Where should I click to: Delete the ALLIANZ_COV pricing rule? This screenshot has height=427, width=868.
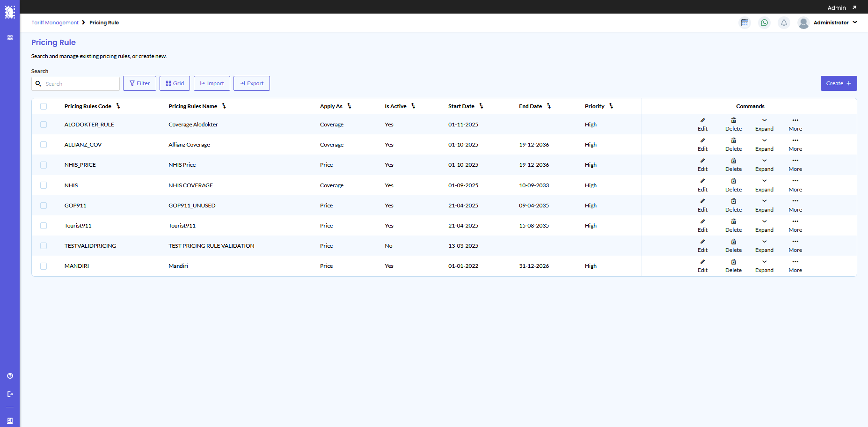[x=733, y=145]
